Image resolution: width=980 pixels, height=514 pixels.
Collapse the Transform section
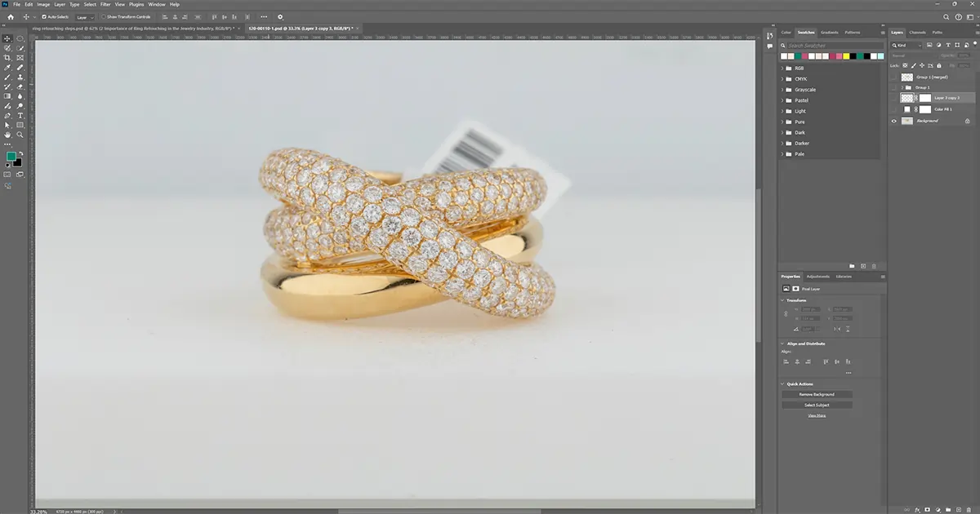click(782, 300)
